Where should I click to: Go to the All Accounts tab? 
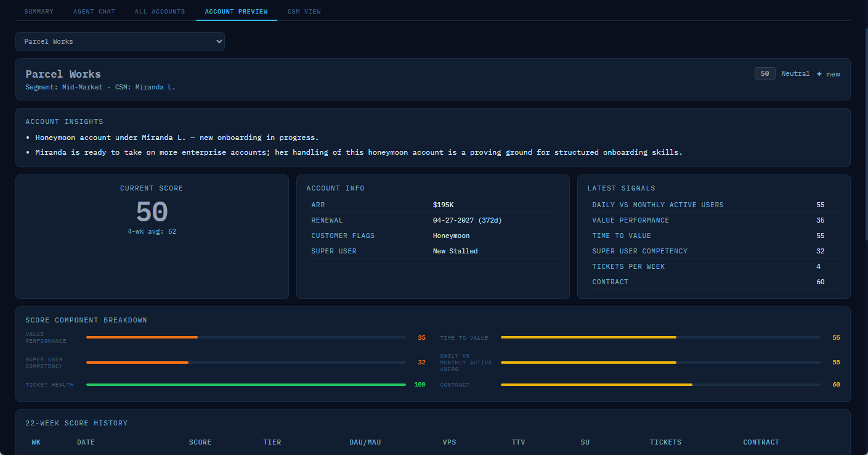160,12
